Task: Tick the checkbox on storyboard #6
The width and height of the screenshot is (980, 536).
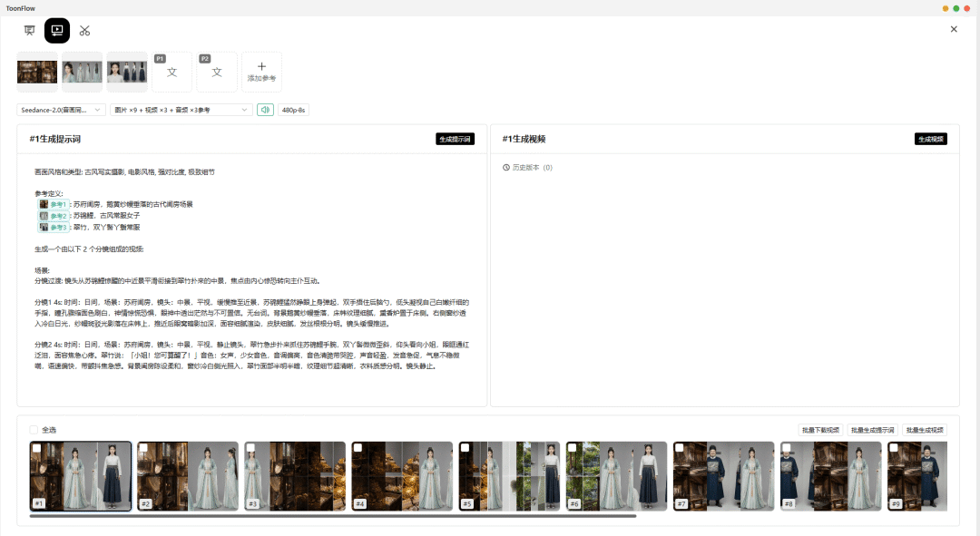Action: (x=573, y=448)
